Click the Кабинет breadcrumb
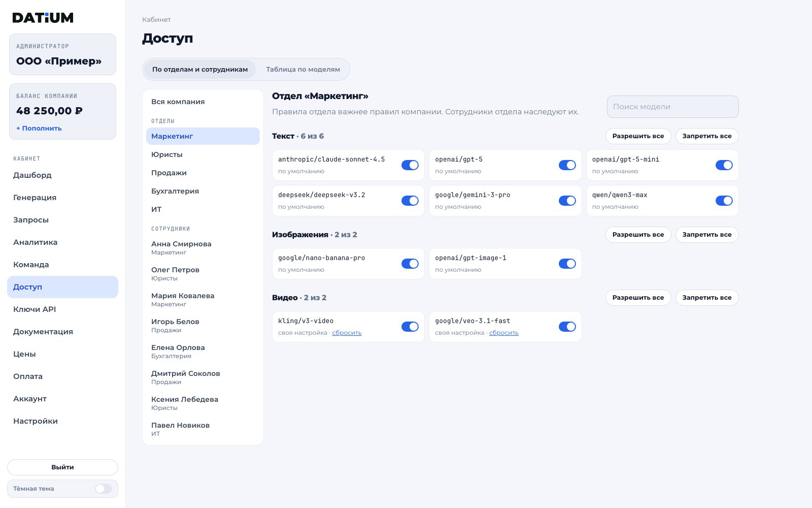Viewport: 812px width, 508px height. 156,20
